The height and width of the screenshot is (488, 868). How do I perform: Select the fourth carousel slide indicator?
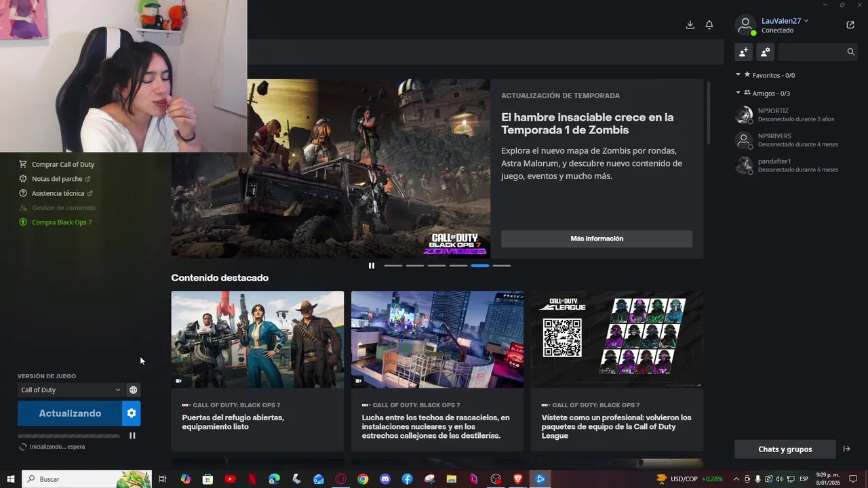(x=458, y=266)
